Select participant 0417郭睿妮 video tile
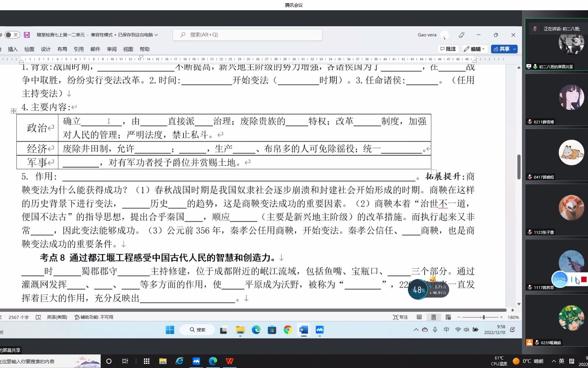The height and width of the screenshot is (368, 588). (557, 155)
